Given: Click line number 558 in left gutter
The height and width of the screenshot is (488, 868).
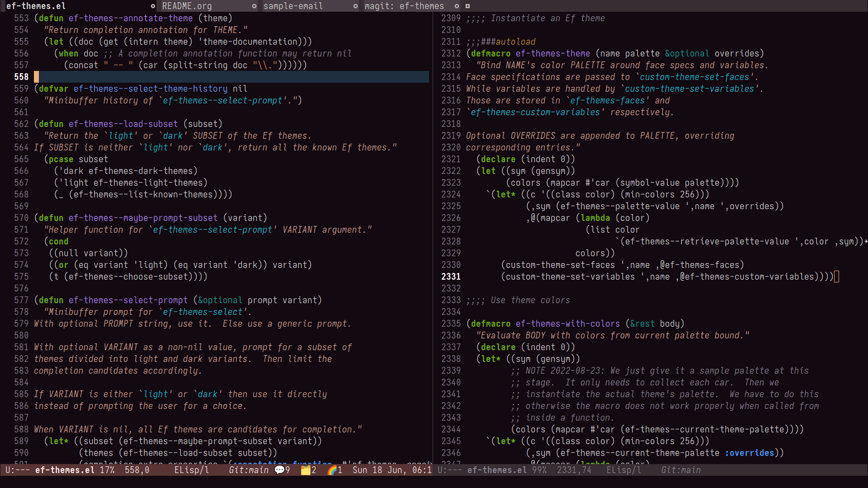Looking at the screenshot, I should click(x=21, y=77).
